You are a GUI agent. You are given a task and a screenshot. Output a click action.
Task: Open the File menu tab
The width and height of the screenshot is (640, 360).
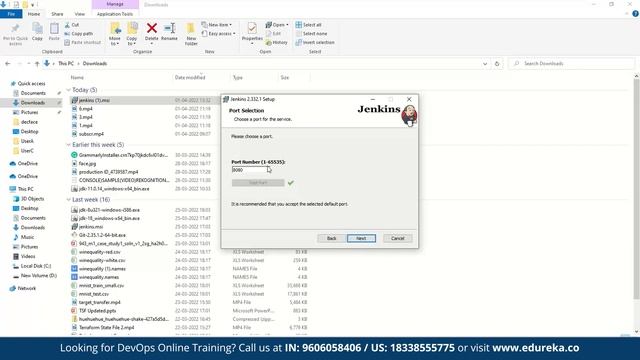(11, 14)
